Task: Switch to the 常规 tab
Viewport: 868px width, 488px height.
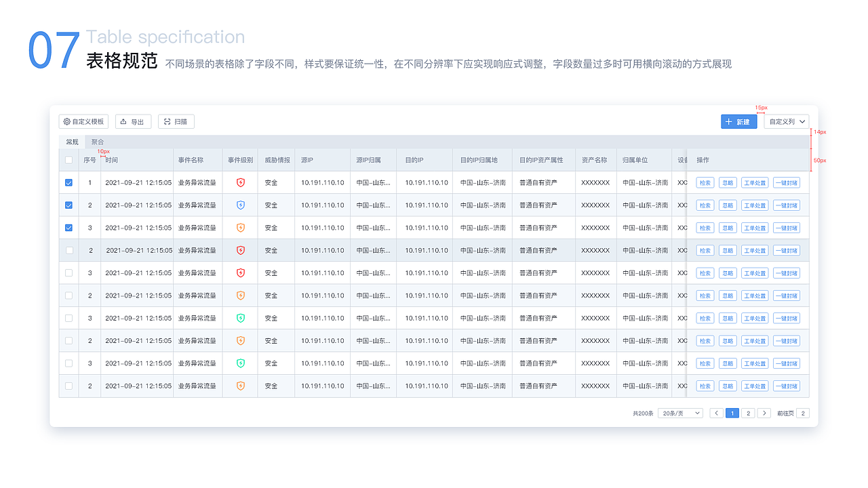Action: [72, 142]
